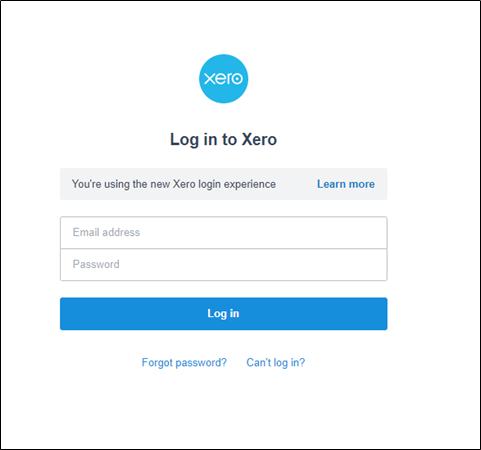Get login help via Can't log in?

(276, 362)
